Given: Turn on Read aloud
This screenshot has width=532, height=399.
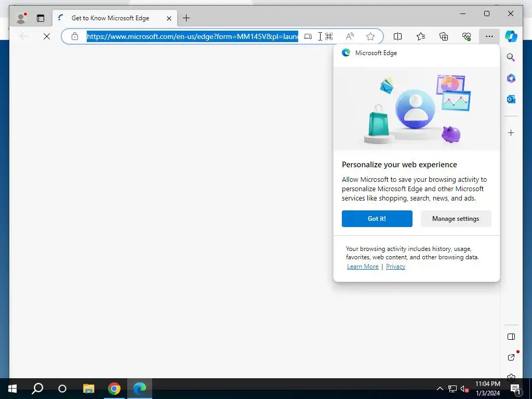Looking at the screenshot, I should pyautogui.click(x=350, y=36).
